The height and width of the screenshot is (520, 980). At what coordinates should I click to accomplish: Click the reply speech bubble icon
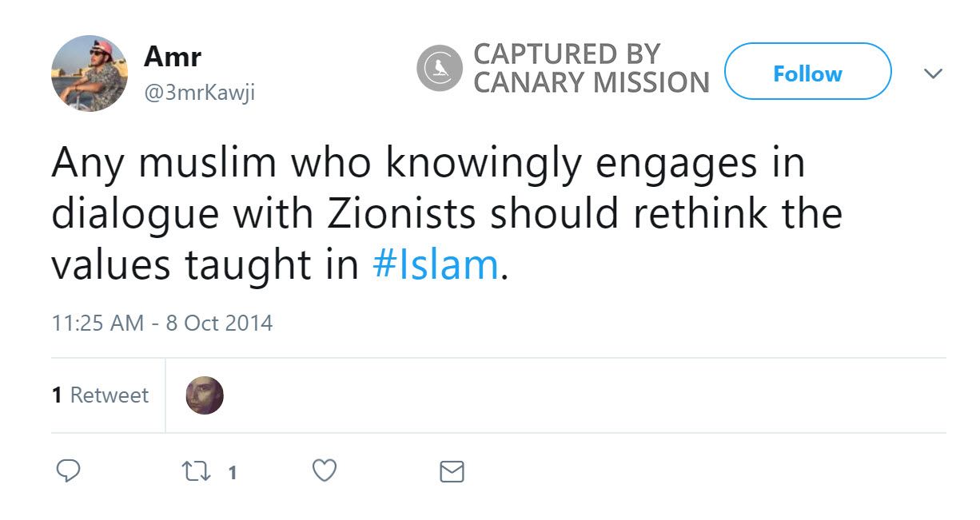click(68, 471)
